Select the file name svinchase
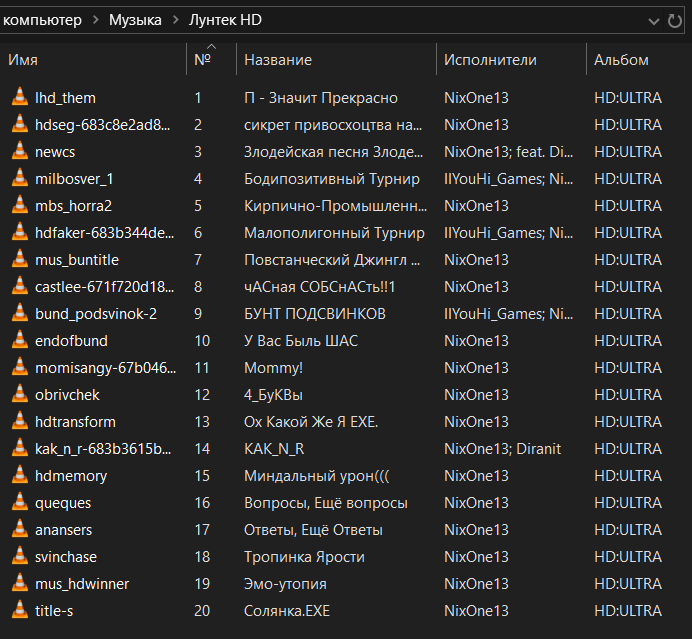This screenshot has height=639, width=692. [66, 557]
